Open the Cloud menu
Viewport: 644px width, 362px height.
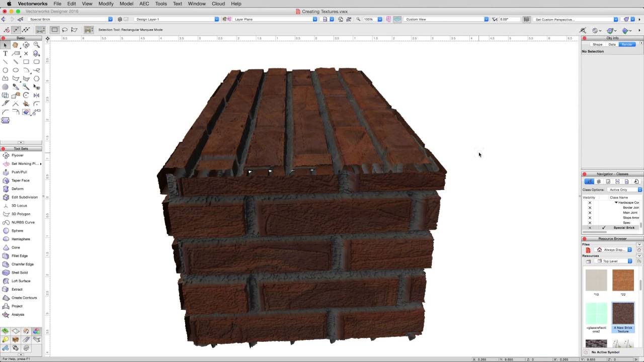[x=218, y=4]
